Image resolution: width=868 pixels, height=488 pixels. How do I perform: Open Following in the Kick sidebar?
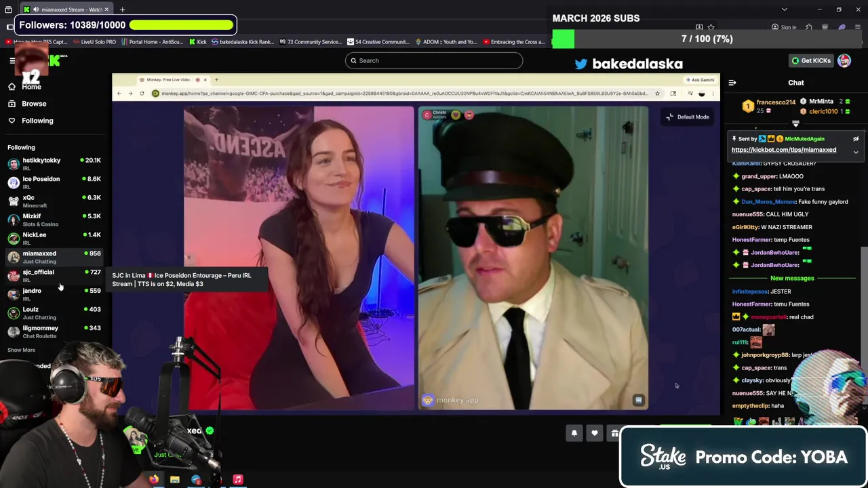(x=37, y=121)
